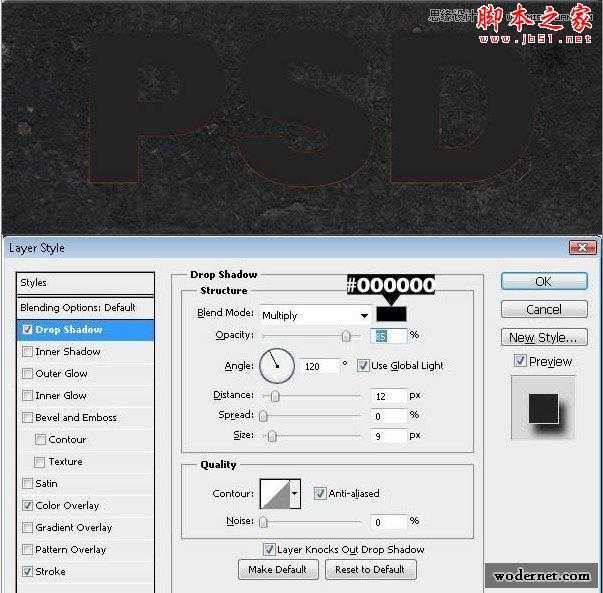Click the Noise slider handle
603x593 pixels.
263,522
